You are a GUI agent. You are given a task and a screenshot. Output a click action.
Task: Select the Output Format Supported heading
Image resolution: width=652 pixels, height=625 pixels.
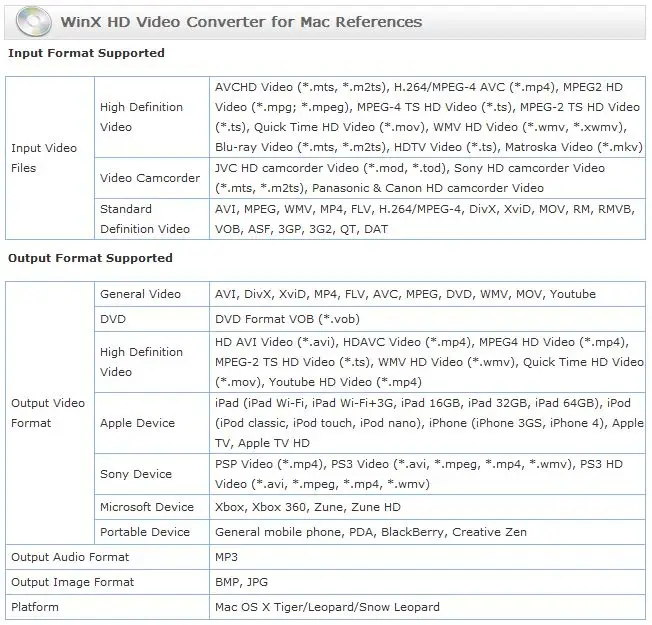pos(90,258)
